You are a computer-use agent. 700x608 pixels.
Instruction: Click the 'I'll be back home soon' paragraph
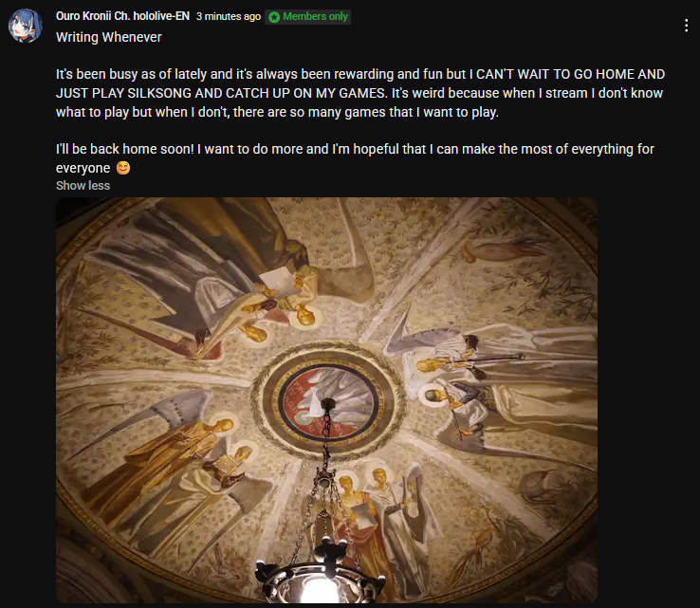(x=355, y=158)
